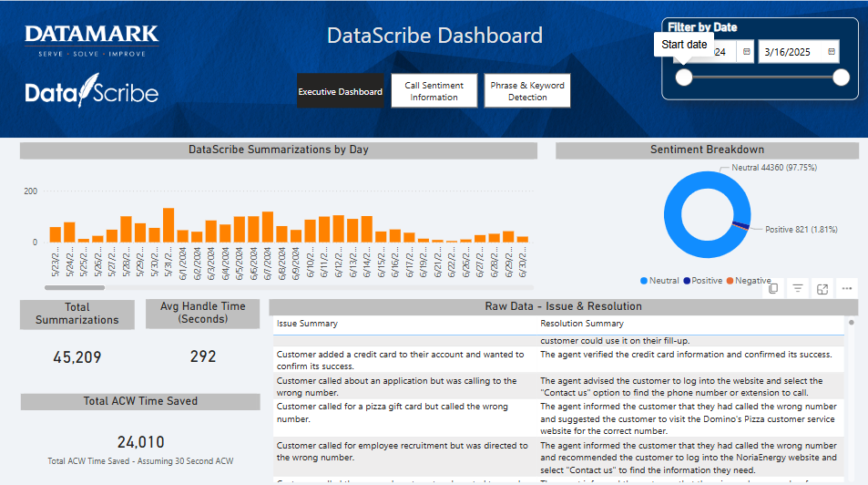Image resolution: width=868 pixels, height=485 pixels.
Task: Open the Executive Dashboard page
Action: [340, 91]
